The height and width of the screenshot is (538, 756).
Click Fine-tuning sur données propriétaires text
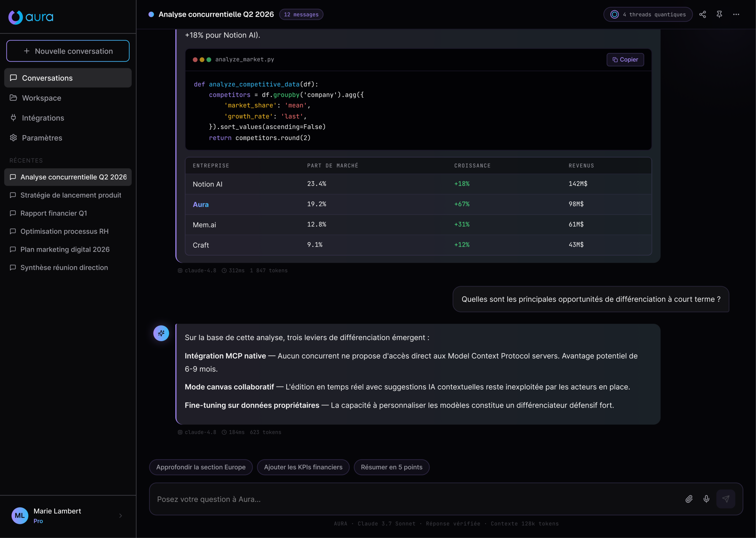[252, 405]
